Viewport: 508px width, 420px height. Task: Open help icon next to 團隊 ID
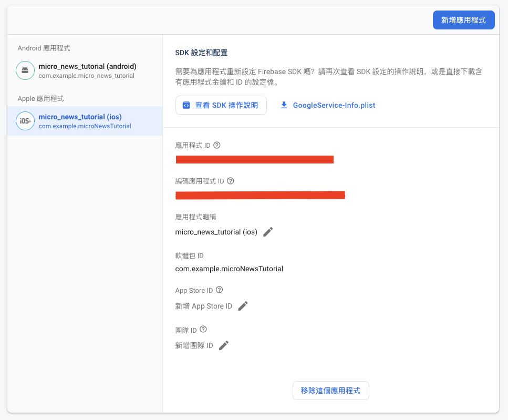203,329
